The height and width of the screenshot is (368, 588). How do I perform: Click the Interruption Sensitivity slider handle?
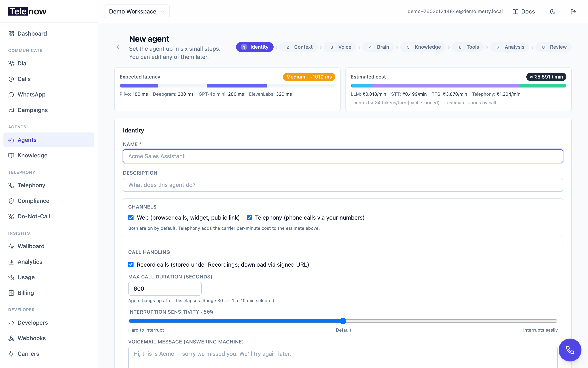click(343, 321)
